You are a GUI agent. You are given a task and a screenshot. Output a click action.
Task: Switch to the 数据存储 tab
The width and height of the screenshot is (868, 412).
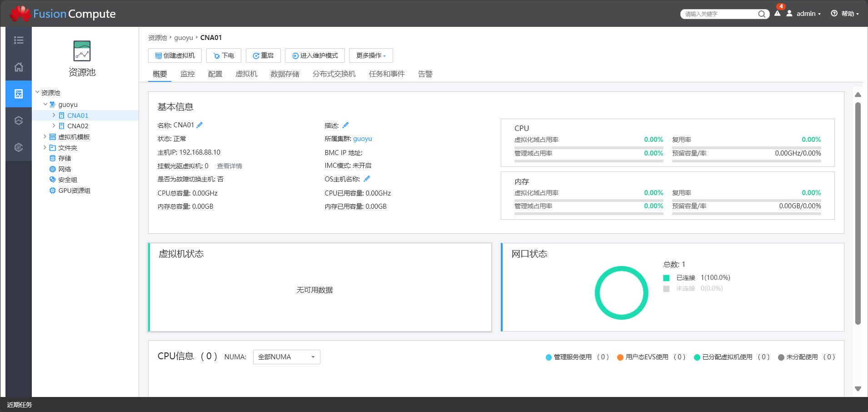click(285, 74)
